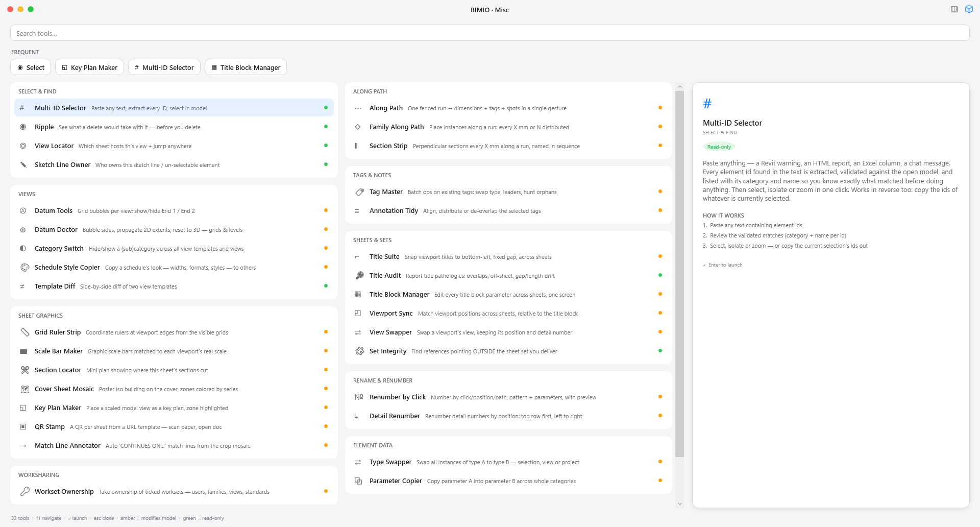The image size is (980, 527).
Task: Select the Title Suite tool row
Action: pyautogui.click(x=508, y=256)
